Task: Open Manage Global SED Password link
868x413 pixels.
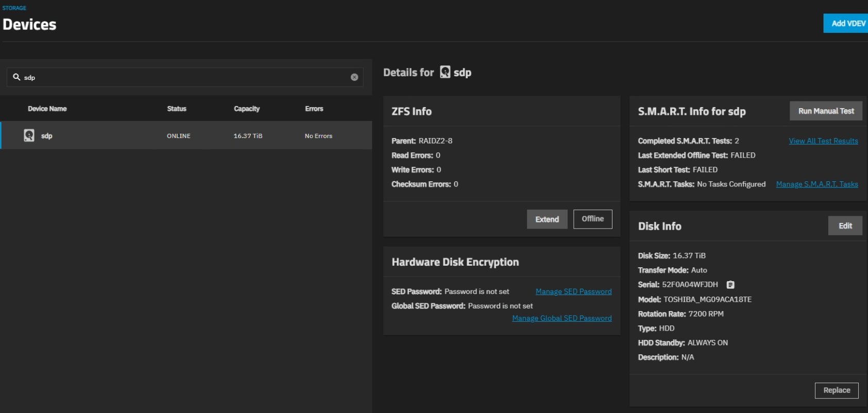Action: tap(562, 318)
